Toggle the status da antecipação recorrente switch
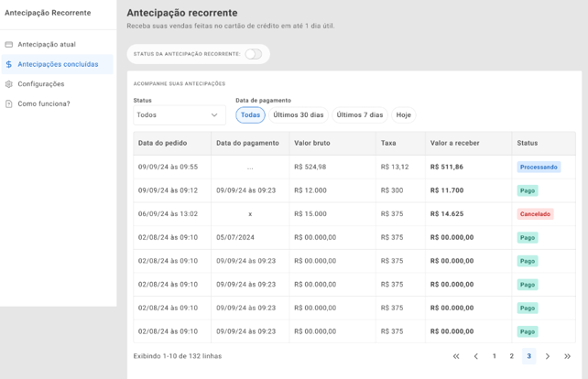Screen dimensions: 588x379 253,54
